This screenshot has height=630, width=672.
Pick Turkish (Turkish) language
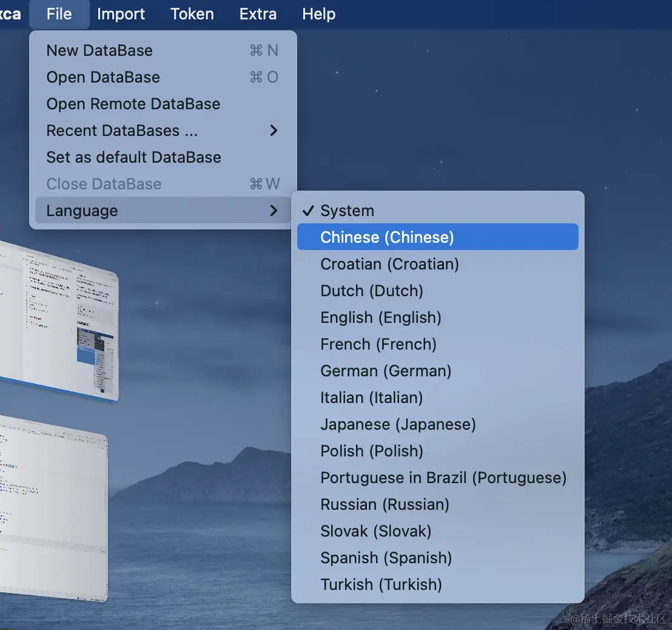click(x=437, y=584)
